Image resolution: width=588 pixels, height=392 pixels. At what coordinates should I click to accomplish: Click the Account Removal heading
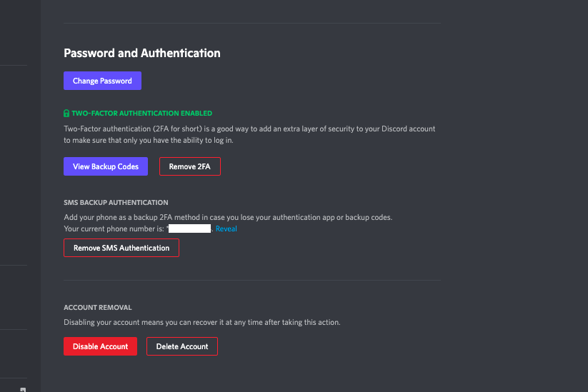coord(98,307)
